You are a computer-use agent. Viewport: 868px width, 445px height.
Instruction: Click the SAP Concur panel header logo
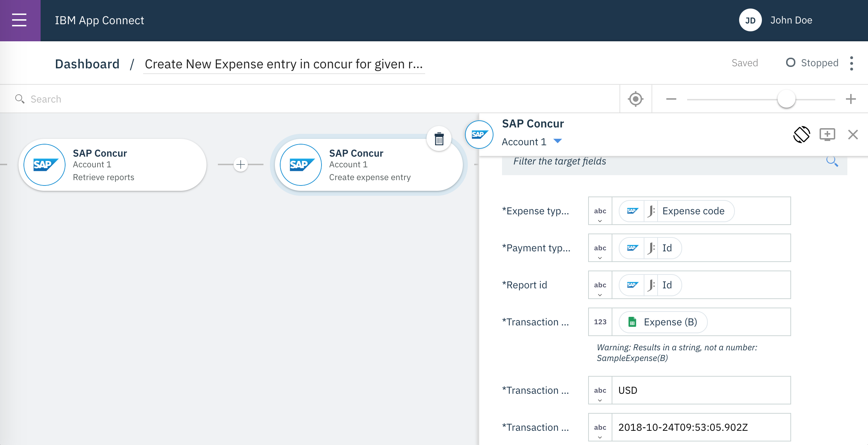coord(479,135)
